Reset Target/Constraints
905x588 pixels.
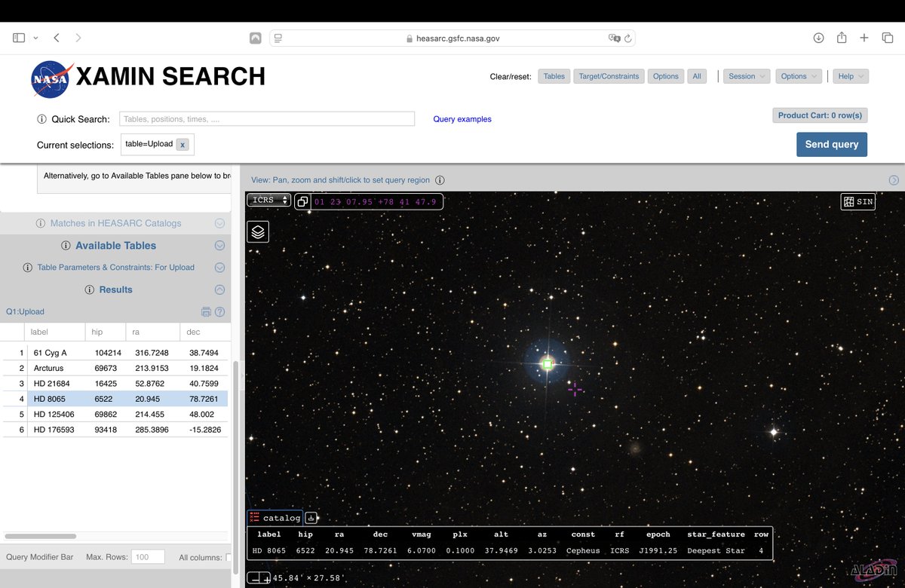(x=609, y=76)
